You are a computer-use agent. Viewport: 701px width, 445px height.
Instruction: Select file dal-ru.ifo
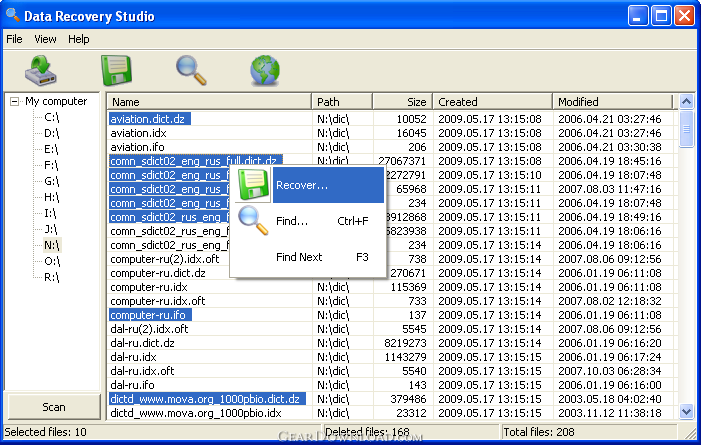(x=132, y=385)
